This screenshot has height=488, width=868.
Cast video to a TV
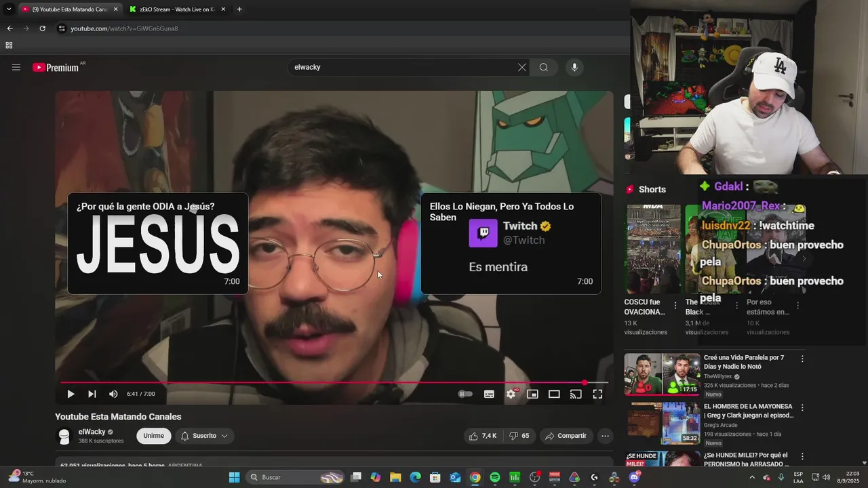pyautogui.click(x=576, y=394)
